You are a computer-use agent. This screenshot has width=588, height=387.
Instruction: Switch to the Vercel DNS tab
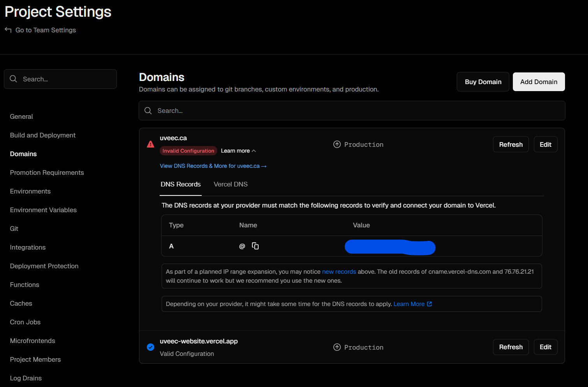tap(231, 185)
